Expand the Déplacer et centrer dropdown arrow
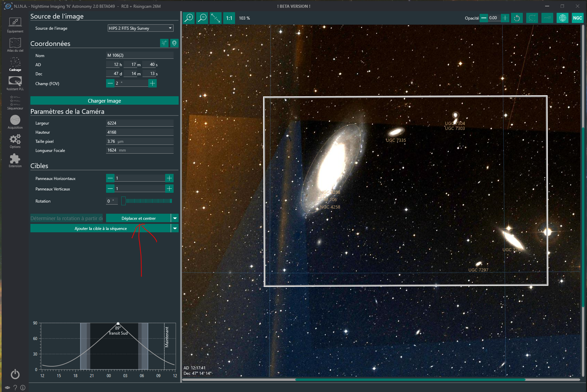Viewport: 587px width, 392px height. point(175,218)
